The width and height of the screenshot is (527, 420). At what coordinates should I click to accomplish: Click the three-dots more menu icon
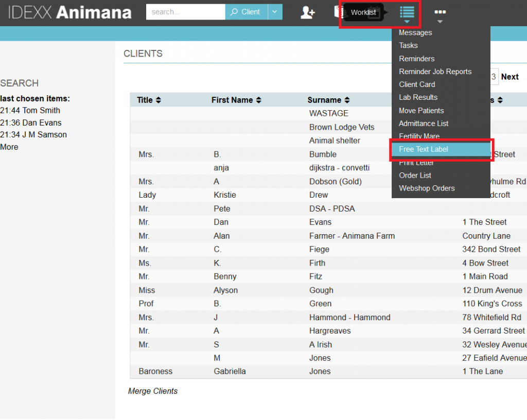440,12
